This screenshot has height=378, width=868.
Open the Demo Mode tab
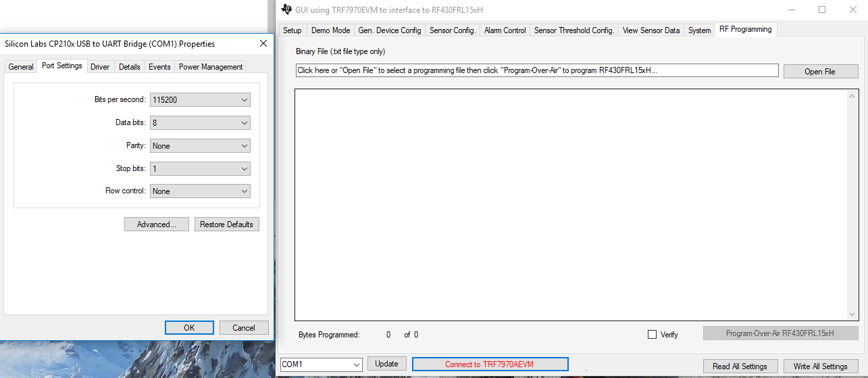tap(330, 30)
